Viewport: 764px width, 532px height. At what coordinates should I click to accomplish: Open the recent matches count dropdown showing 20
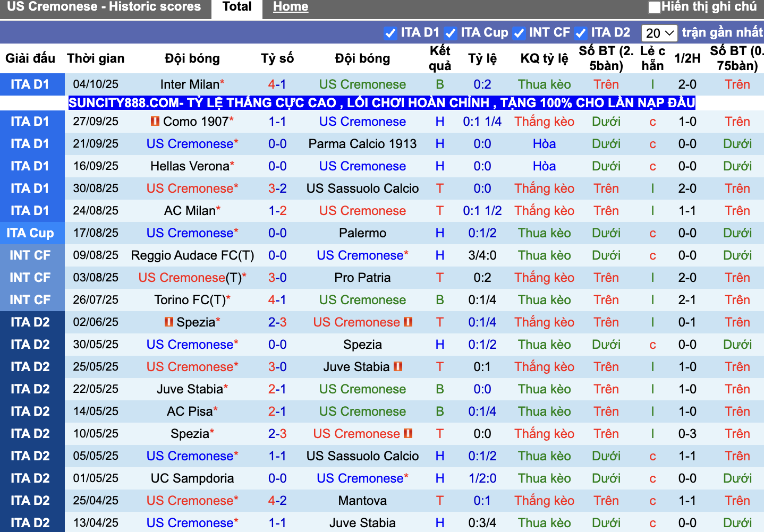pyautogui.click(x=659, y=33)
